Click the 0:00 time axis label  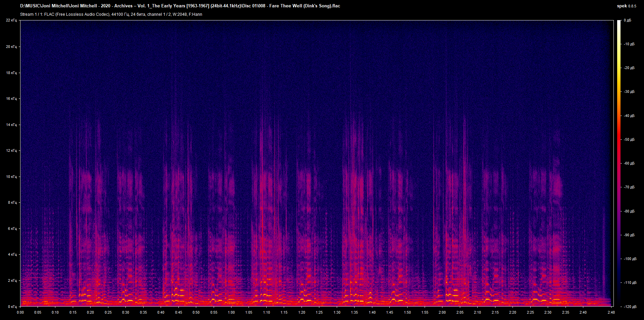20,312
